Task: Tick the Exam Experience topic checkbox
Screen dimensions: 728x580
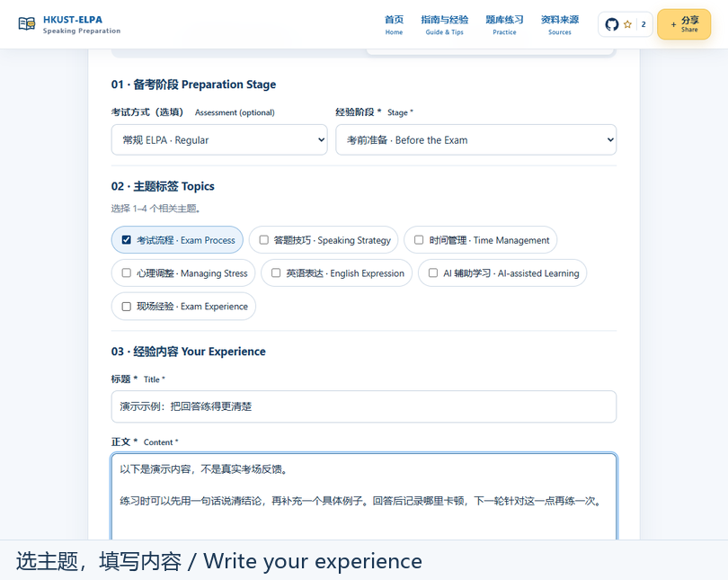Action: click(x=127, y=306)
